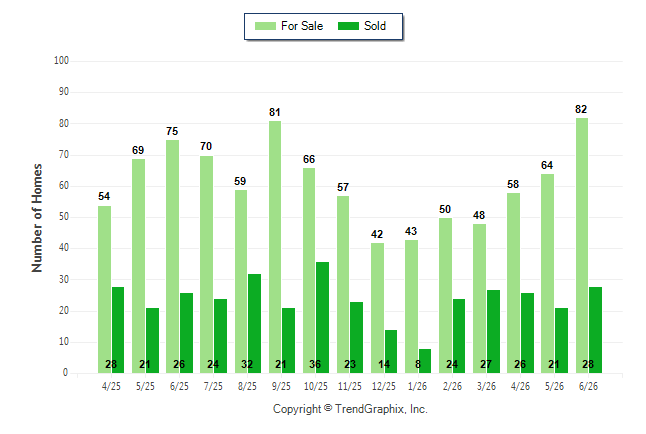Click the 100 y-axis tick label
646x434 pixels.
pos(61,61)
